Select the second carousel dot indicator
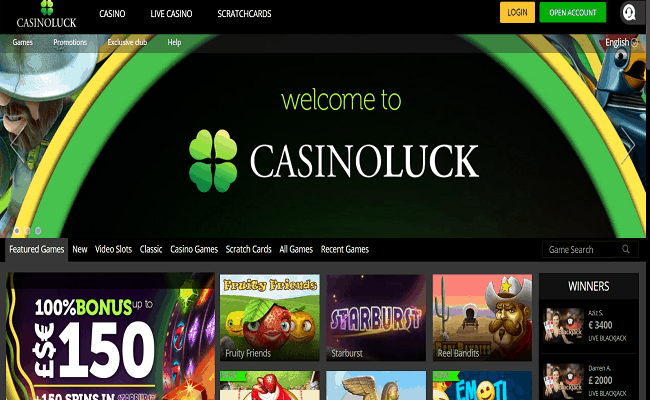Image resolution: width=650 pixels, height=400 pixels. (27, 230)
